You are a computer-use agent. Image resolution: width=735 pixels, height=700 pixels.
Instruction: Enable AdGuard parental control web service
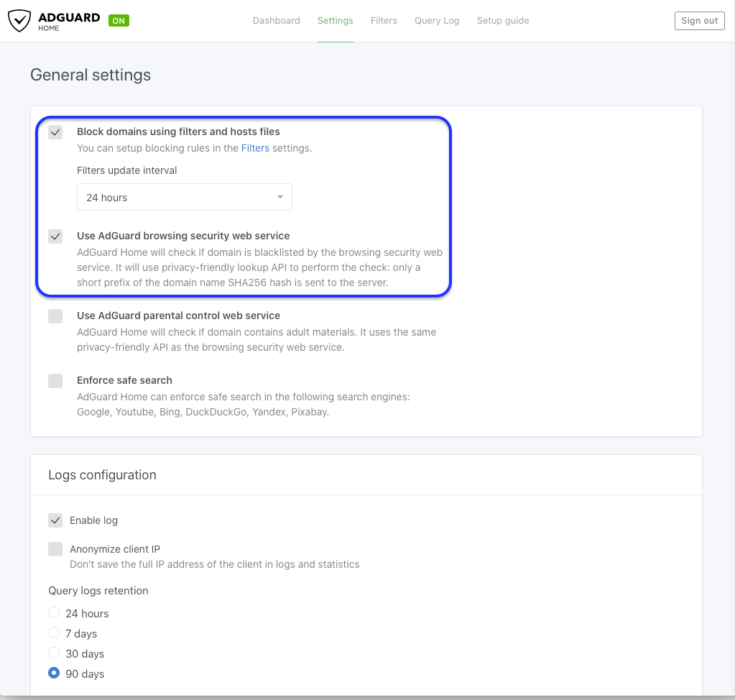click(55, 316)
